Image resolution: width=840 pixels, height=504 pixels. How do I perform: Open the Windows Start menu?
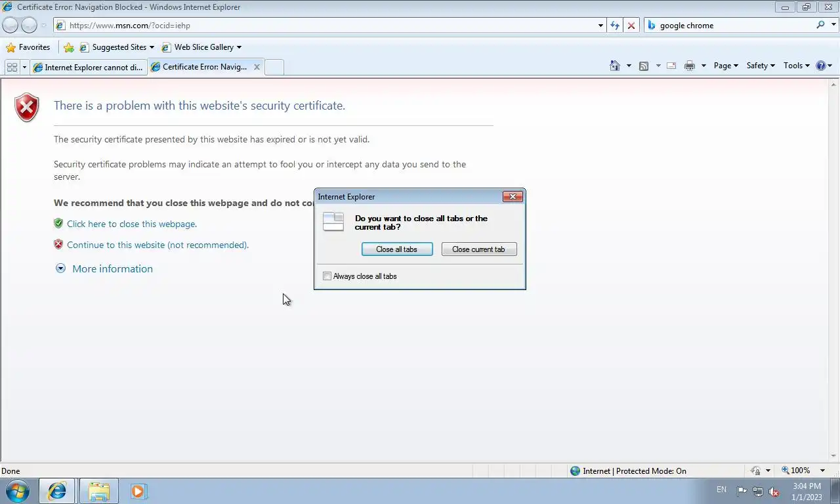pos(17,491)
